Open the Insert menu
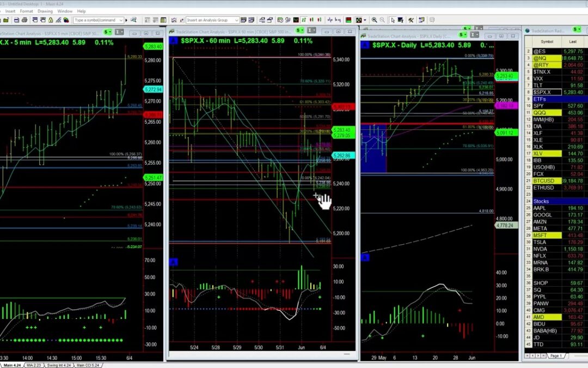Screen dimensions: 588x368 click(x=10, y=11)
